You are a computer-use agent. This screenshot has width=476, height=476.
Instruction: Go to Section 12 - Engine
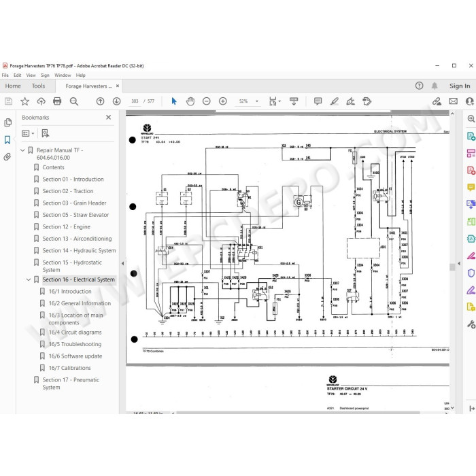pyautogui.click(x=66, y=226)
